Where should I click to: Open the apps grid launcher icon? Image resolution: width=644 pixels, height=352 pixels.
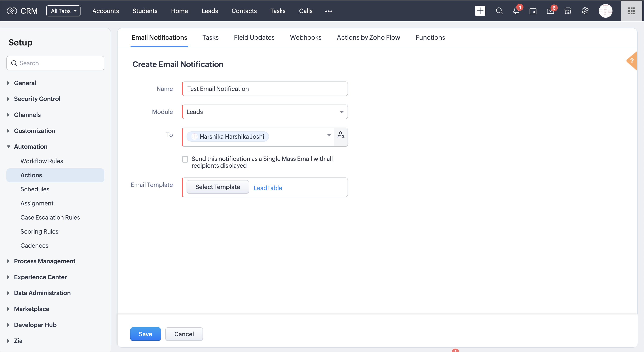(x=631, y=11)
